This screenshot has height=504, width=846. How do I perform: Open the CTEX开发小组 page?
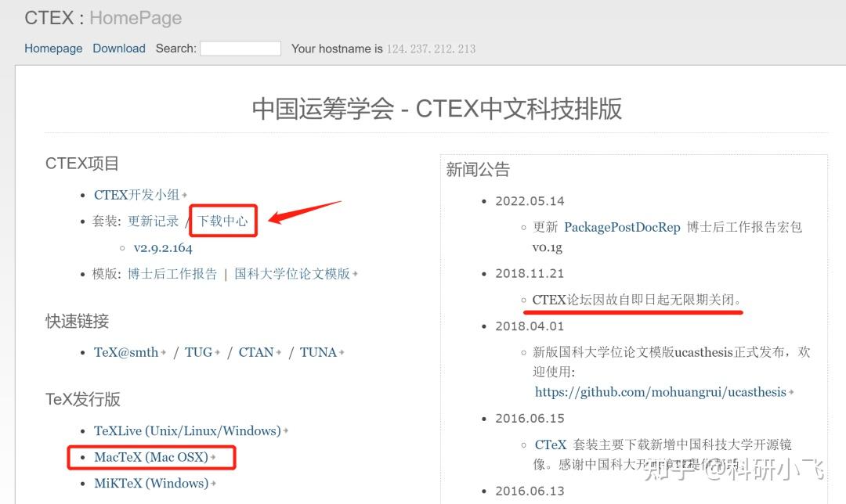pyautogui.click(x=135, y=194)
